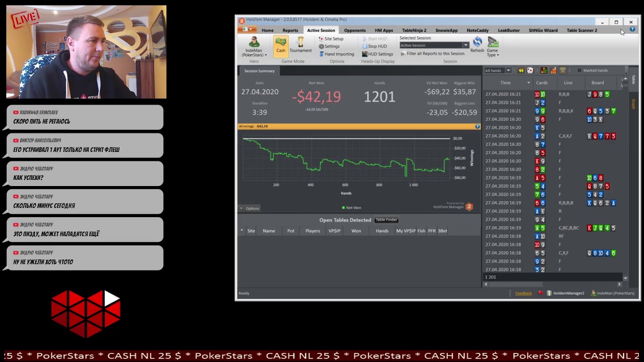The image size is (644, 362).
Task: Toggle the Net Won legend series
Action: (x=351, y=208)
